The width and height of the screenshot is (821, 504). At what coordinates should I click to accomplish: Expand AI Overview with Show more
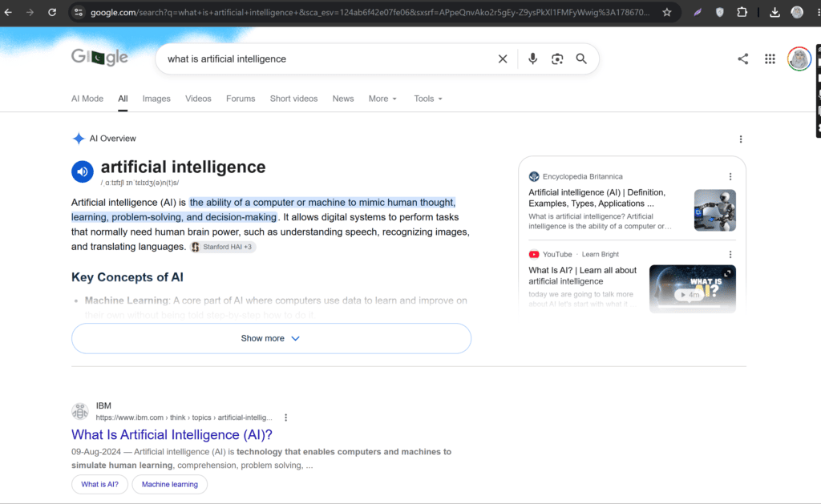[x=271, y=338]
